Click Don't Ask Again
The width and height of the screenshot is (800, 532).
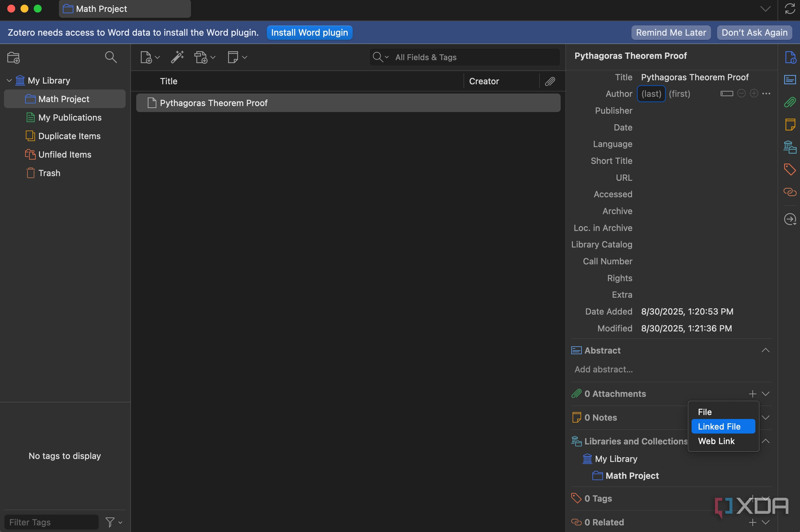click(754, 33)
